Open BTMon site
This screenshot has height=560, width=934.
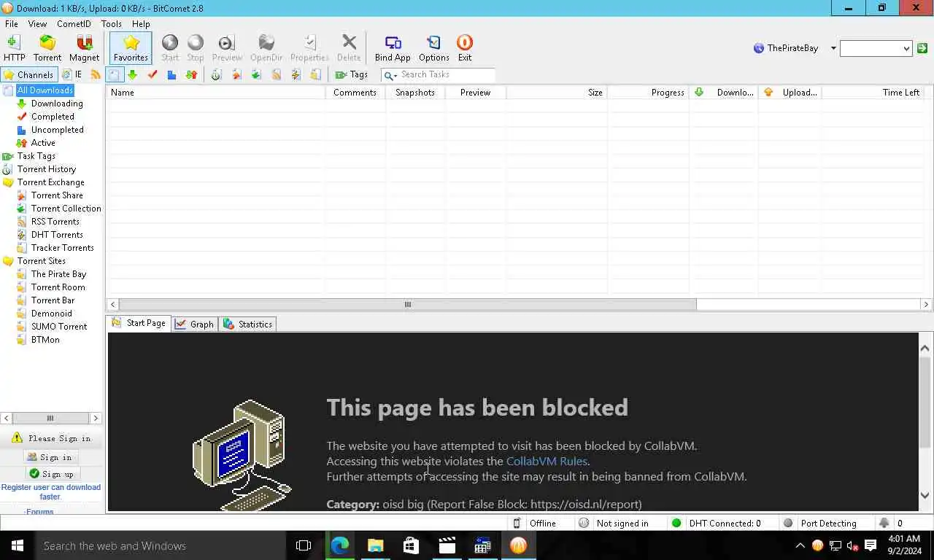click(x=45, y=340)
